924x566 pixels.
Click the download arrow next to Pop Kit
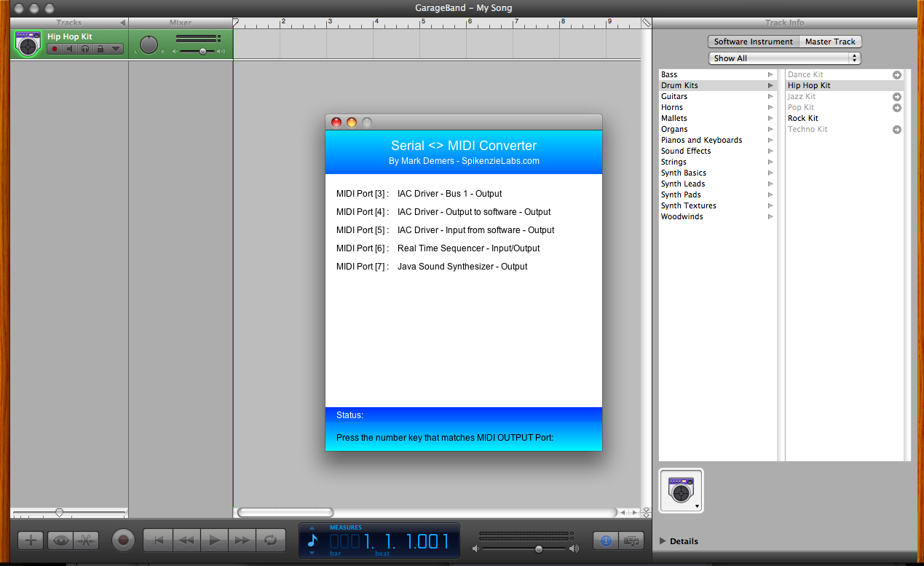pos(897,107)
